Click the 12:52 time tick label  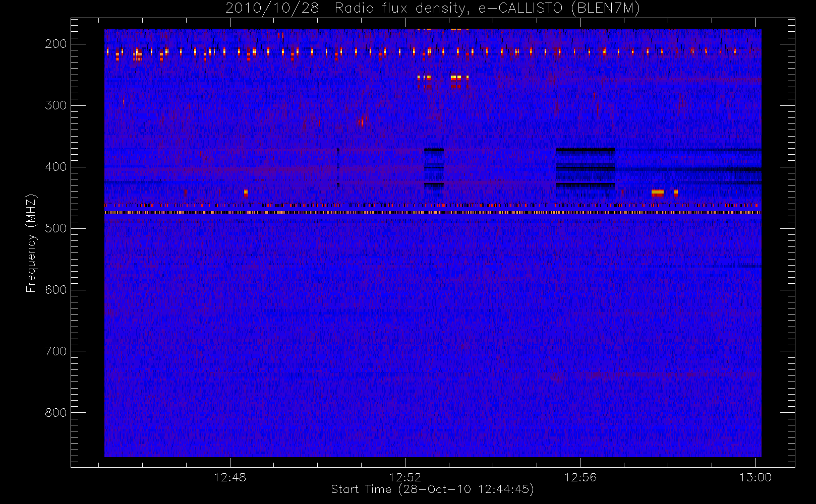tap(405, 477)
